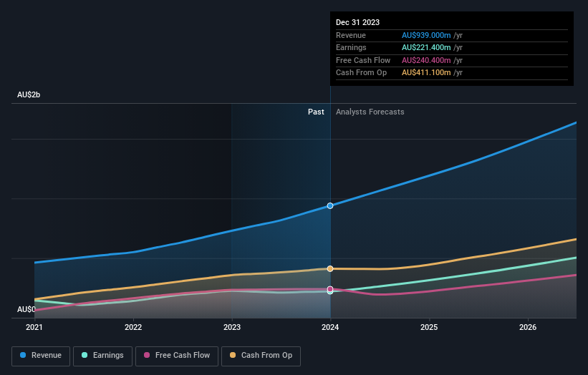Click the AU$411.100m cash from op value
This screenshot has height=375, width=588.
[426, 73]
